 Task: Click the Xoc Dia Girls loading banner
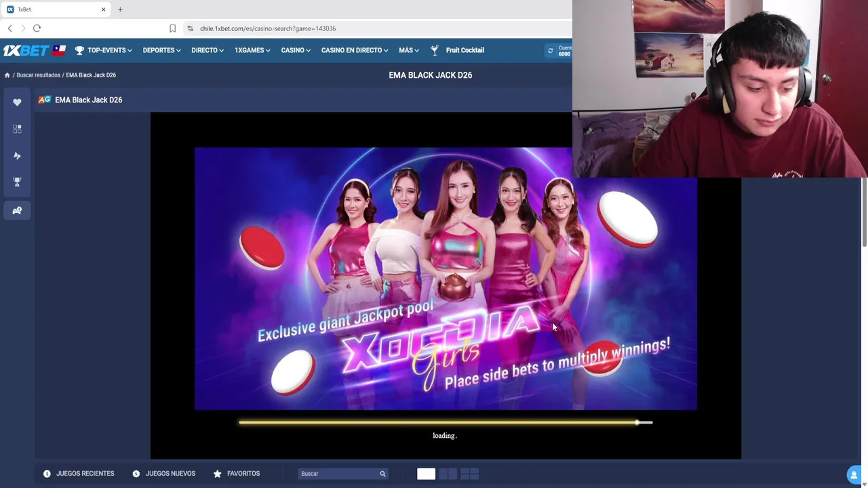coord(446,279)
